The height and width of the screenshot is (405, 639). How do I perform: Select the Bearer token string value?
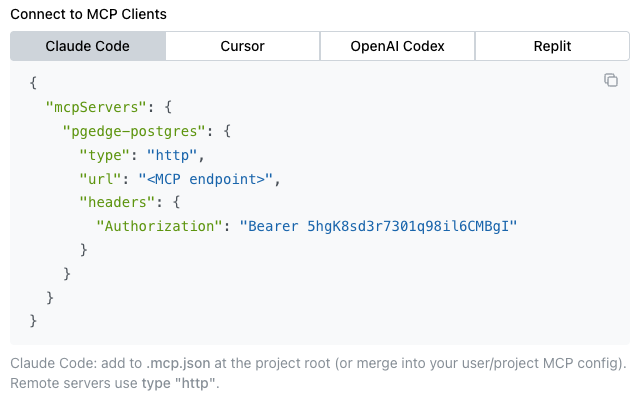click(378, 226)
